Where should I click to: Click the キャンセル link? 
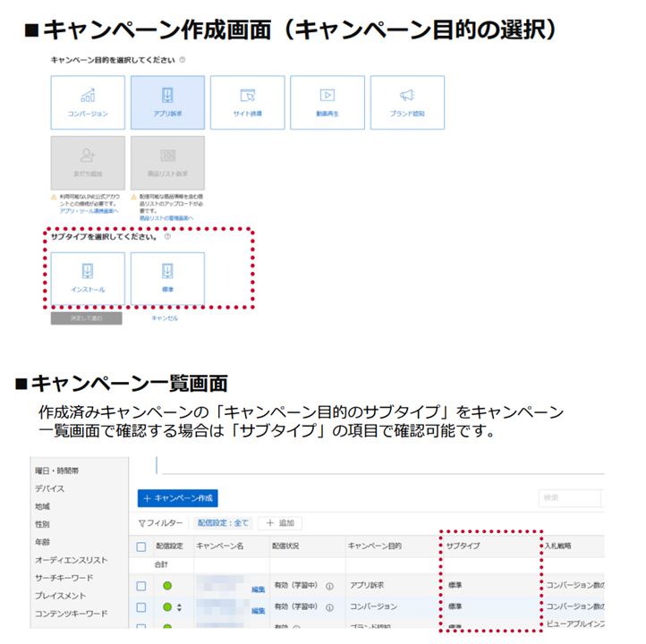tap(165, 318)
